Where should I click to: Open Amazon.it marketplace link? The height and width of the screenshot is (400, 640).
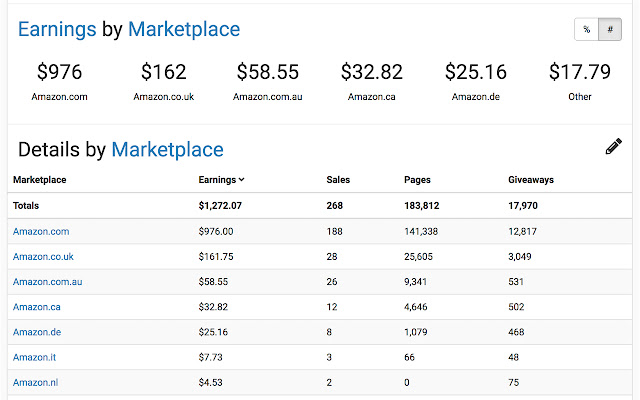36,357
